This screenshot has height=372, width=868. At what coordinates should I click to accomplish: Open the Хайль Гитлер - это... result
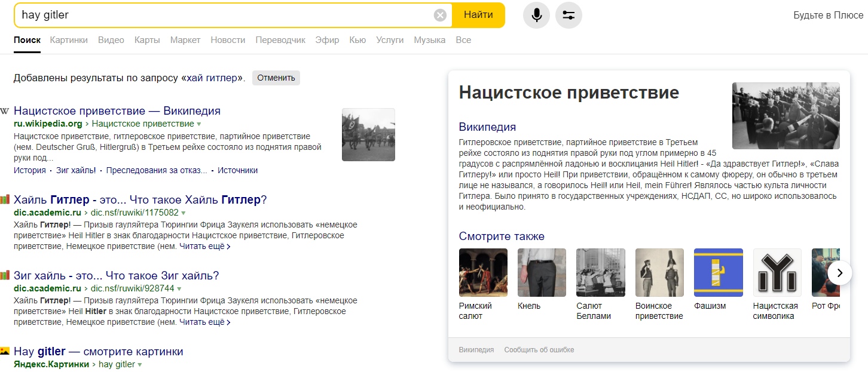click(140, 199)
